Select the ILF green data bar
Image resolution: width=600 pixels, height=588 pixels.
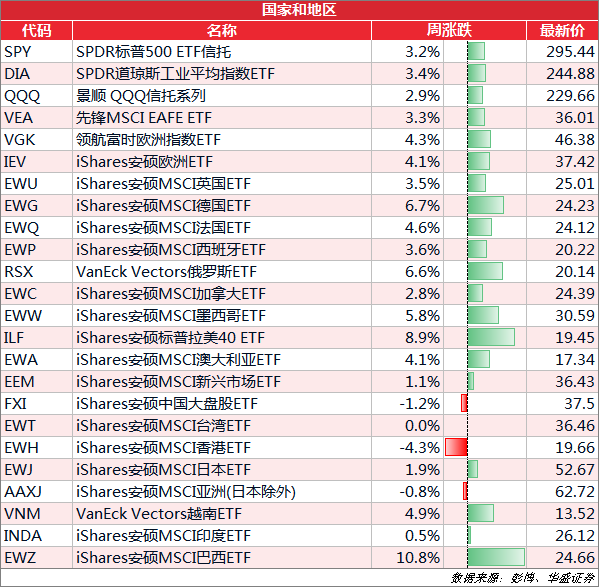[491, 337]
